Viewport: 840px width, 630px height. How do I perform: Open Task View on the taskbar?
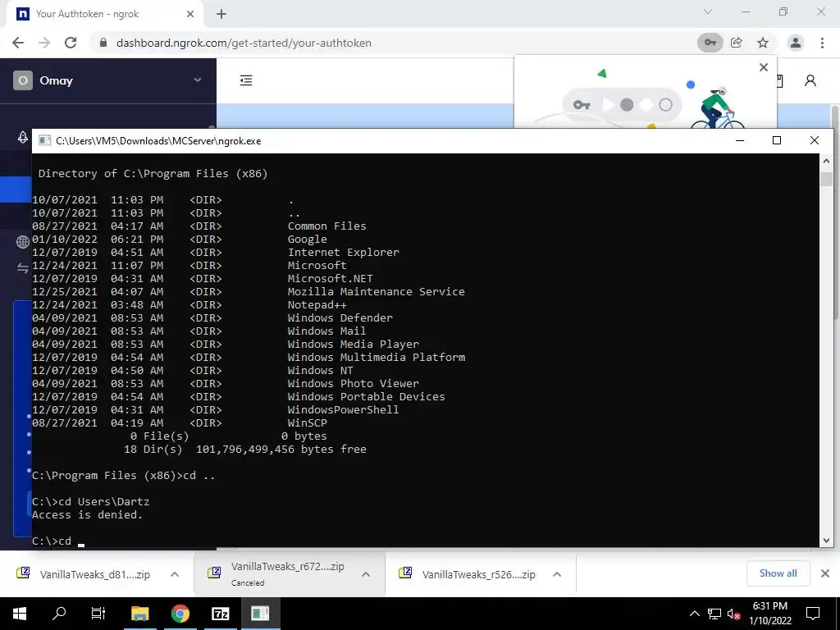click(98, 614)
